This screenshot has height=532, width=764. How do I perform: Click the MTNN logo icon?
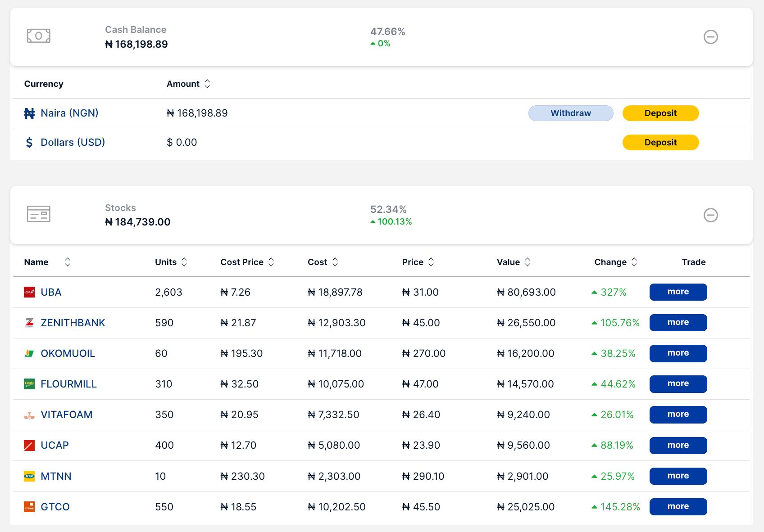coord(29,476)
